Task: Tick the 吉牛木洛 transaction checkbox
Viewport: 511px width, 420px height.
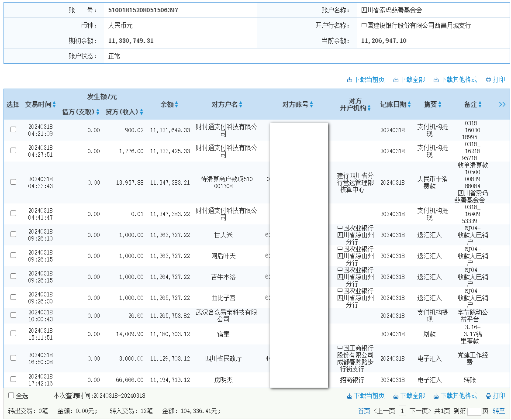Action: [14, 276]
